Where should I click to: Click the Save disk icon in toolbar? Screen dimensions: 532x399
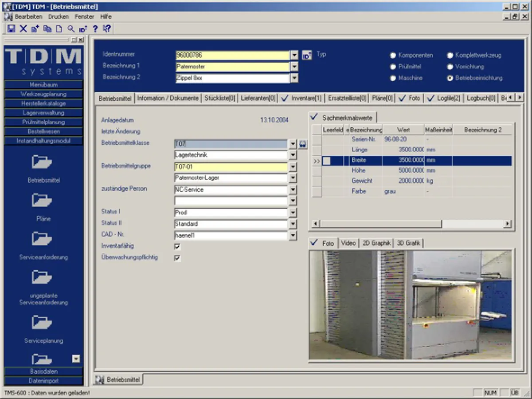[x=12, y=29]
